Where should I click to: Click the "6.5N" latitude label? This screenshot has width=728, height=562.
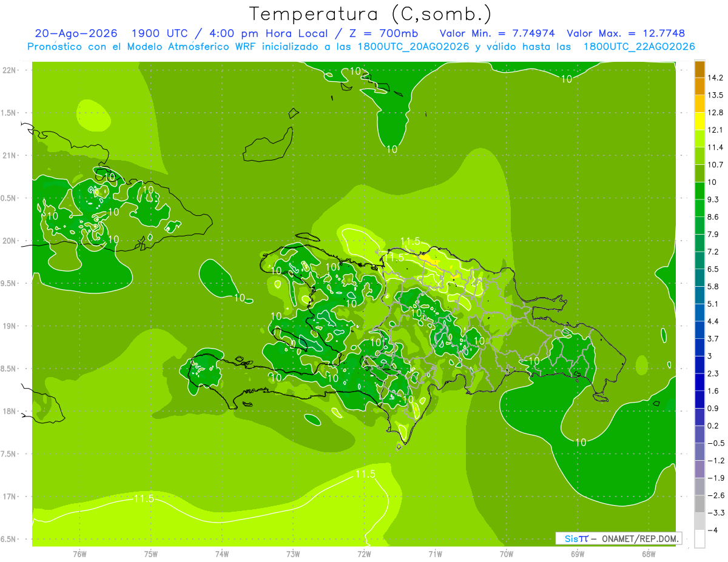pyautogui.click(x=8, y=539)
